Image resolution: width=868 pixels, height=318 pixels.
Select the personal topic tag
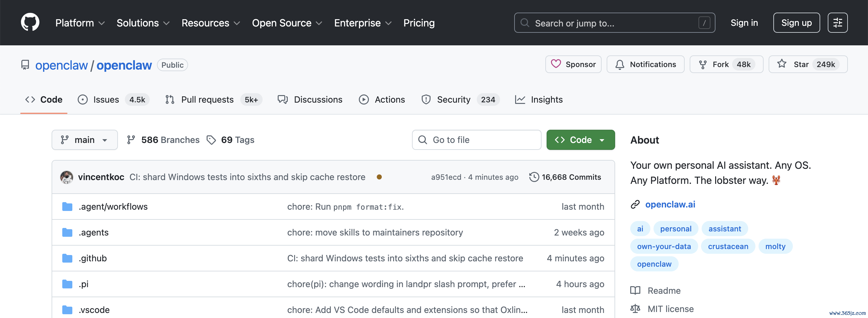pyautogui.click(x=676, y=229)
